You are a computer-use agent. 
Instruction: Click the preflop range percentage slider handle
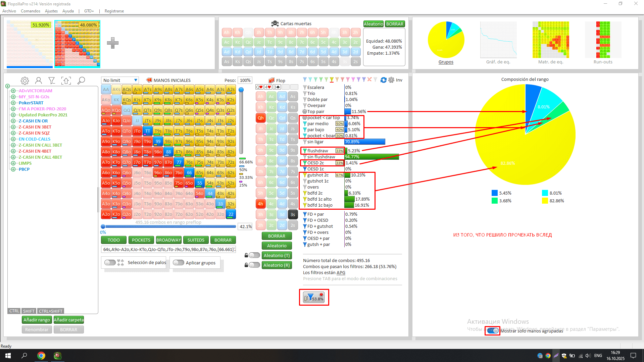coord(103,227)
